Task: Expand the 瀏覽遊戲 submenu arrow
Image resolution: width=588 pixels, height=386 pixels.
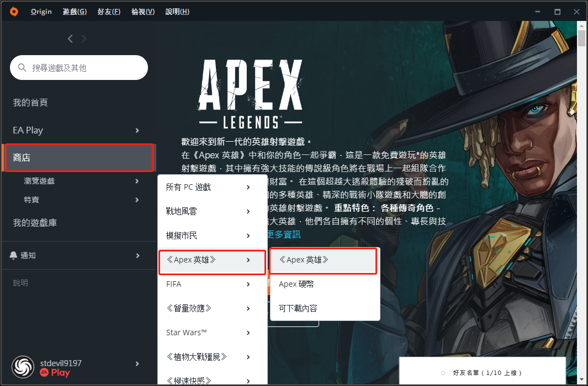Action: click(137, 181)
